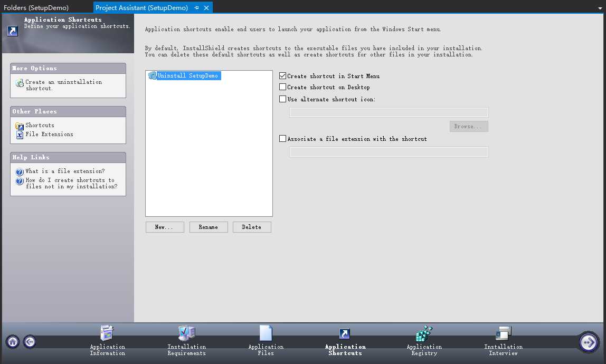
Task: Click the File Extensions icon in Other Places
Action: click(x=20, y=135)
